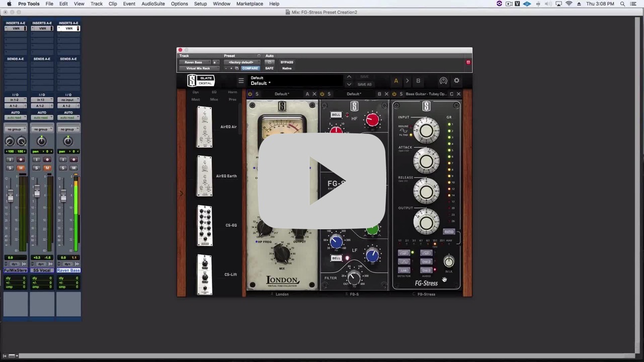
Task: Click the London MIX knob
Action: (x=282, y=254)
